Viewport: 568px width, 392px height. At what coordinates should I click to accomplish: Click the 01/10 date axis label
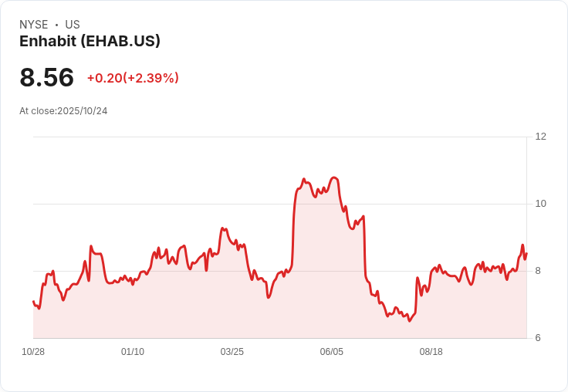pyautogui.click(x=133, y=352)
